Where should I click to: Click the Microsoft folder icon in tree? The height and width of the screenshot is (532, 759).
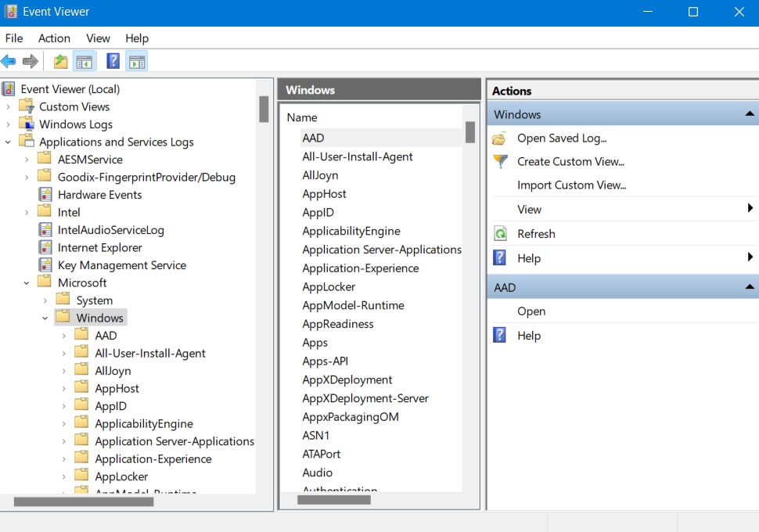45,282
